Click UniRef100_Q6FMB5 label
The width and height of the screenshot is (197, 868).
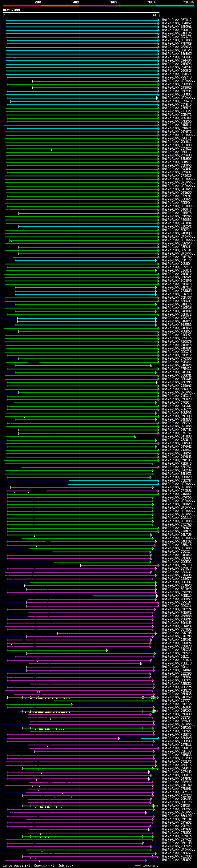[x=177, y=94]
